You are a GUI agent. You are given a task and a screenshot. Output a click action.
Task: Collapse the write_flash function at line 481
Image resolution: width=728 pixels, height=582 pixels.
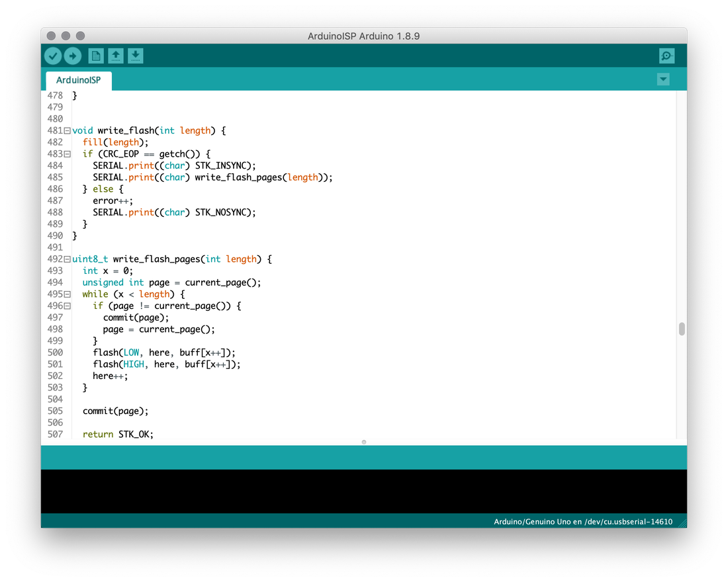(x=68, y=131)
